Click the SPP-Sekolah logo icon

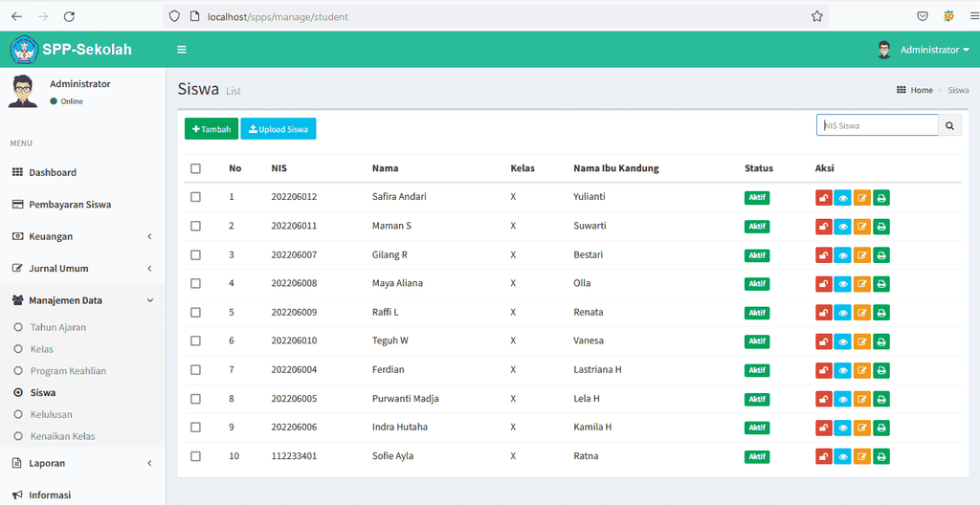(24, 50)
